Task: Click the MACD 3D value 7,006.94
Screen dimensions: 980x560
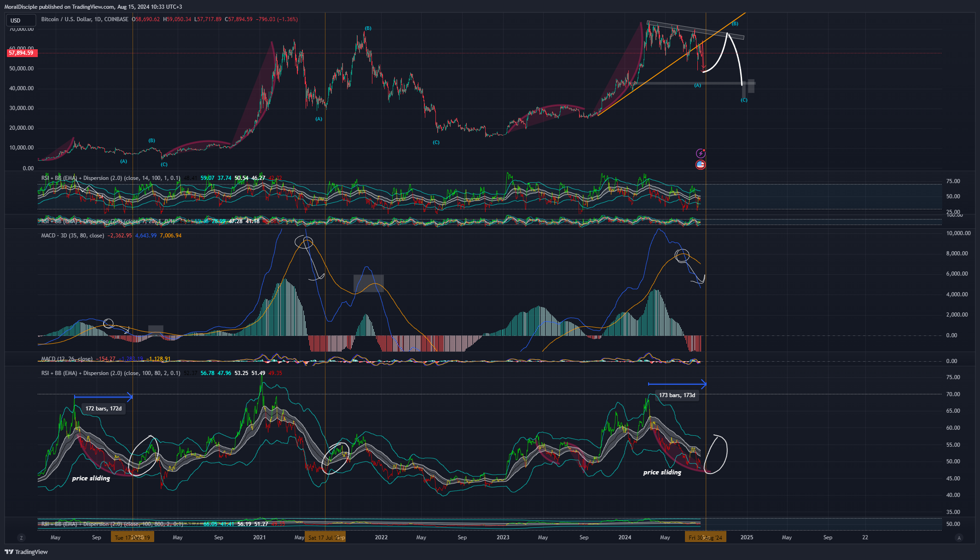Action: point(171,236)
